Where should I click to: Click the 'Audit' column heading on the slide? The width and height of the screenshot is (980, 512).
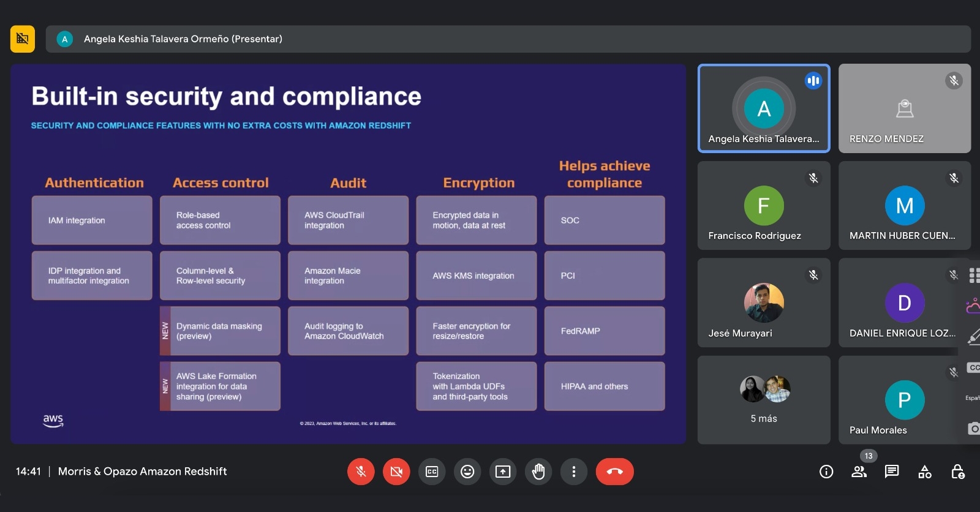349,183
